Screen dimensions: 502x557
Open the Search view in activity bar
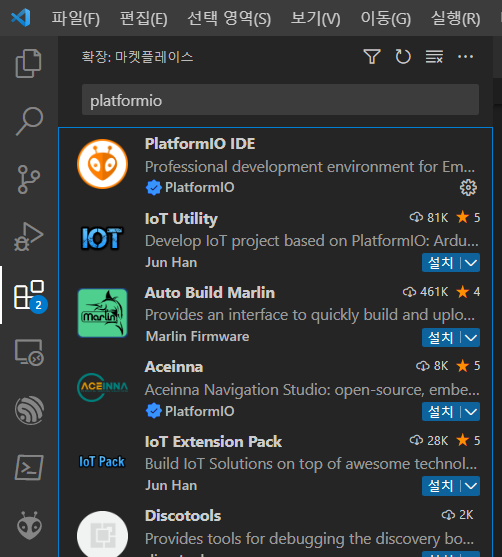(x=29, y=121)
